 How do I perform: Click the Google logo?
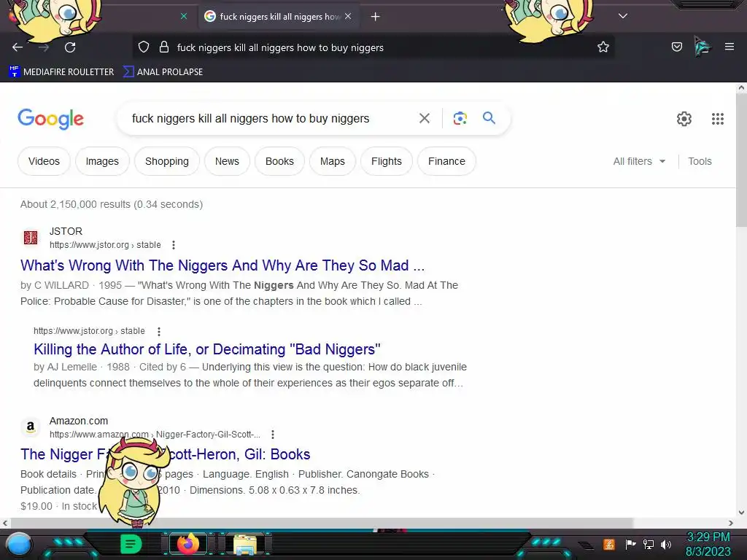[50, 119]
